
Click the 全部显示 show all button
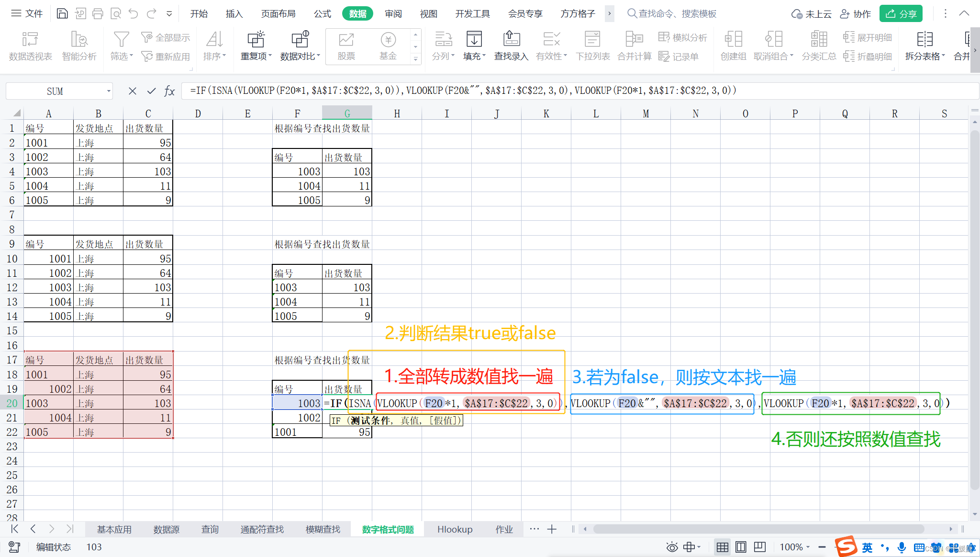click(166, 37)
